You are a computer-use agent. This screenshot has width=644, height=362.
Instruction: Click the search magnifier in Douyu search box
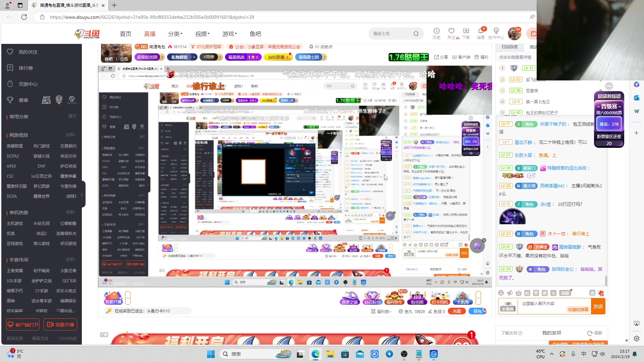point(416,34)
